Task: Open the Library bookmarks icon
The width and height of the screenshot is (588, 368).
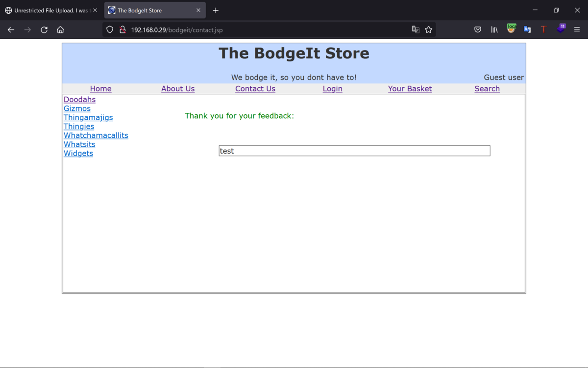Action: pyautogui.click(x=494, y=30)
